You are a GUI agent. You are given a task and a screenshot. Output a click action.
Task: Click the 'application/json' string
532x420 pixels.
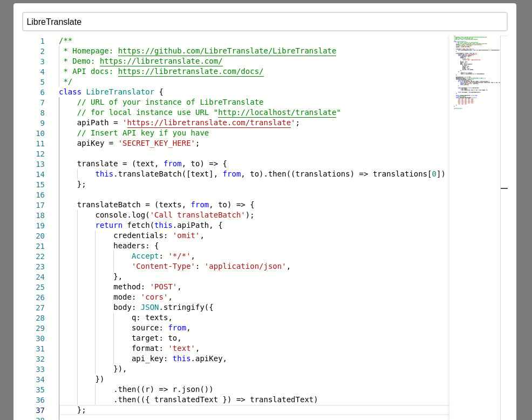pyautogui.click(x=245, y=266)
